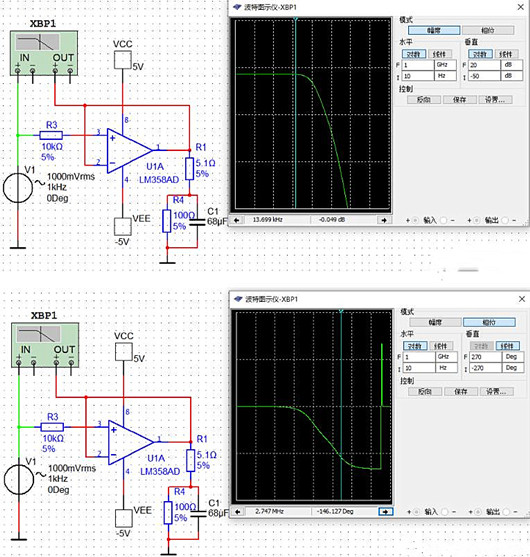Open the GHz unit selector in the magnitude window
This screenshot has width=530, height=557.
pos(445,65)
